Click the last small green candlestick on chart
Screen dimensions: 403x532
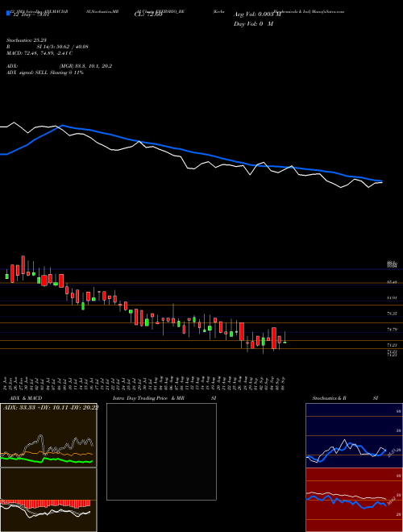point(285,343)
